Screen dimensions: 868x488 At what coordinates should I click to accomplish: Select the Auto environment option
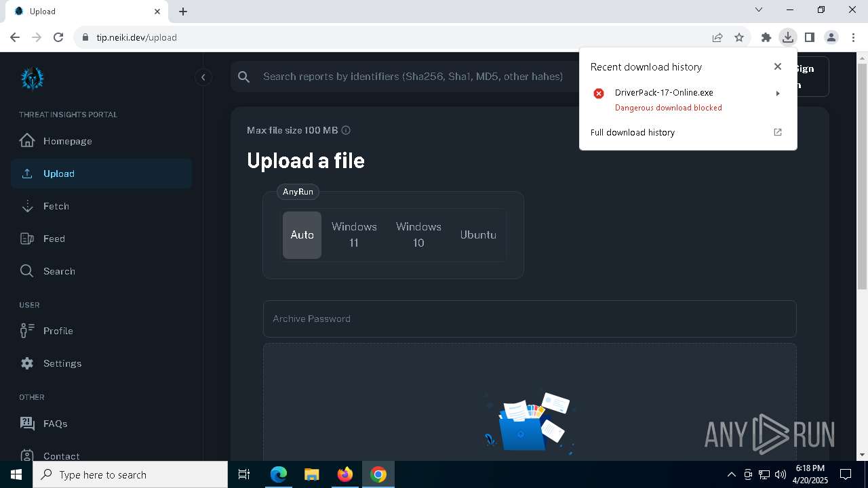[302, 235]
